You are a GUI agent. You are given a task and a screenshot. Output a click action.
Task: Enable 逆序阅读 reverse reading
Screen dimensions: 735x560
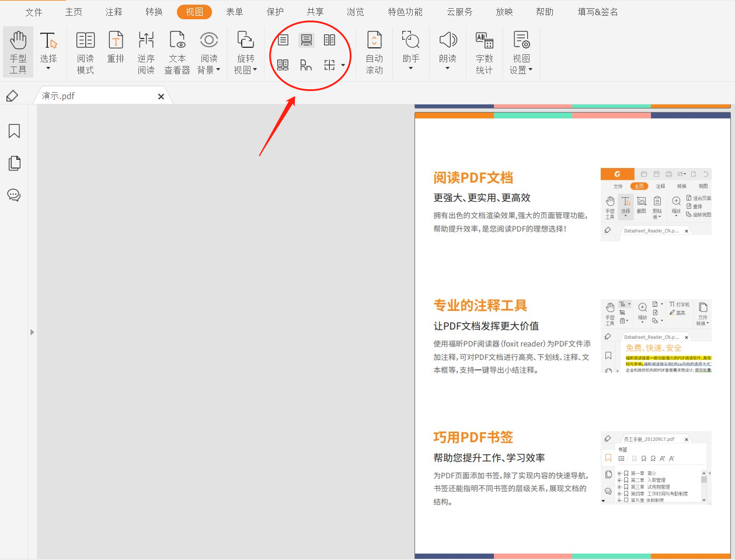point(146,51)
